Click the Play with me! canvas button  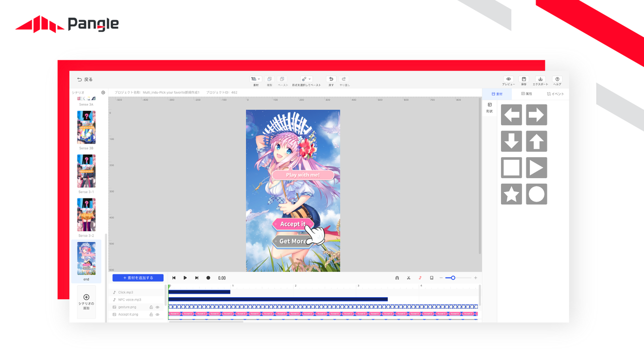[x=303, y=175]
